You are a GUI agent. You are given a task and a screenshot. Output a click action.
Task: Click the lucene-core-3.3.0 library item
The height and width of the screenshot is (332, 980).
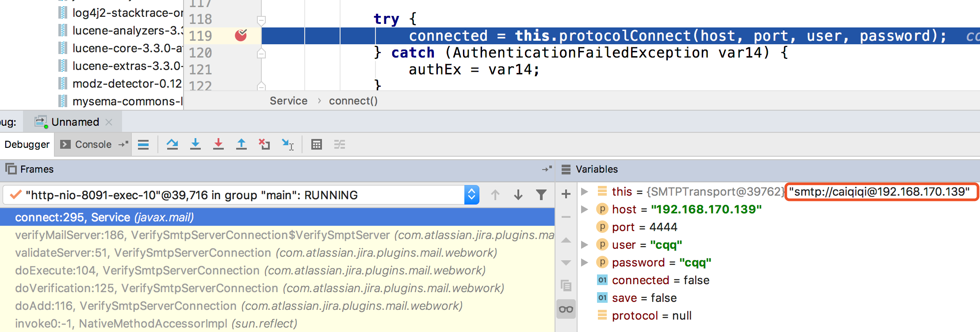pyautogui.click(x=120, y=48)
